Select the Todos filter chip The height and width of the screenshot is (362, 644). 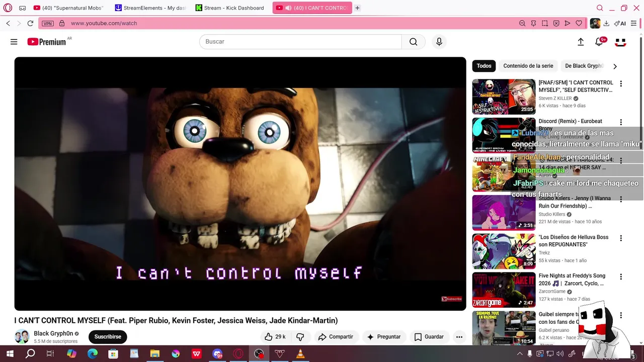[484, 66]
